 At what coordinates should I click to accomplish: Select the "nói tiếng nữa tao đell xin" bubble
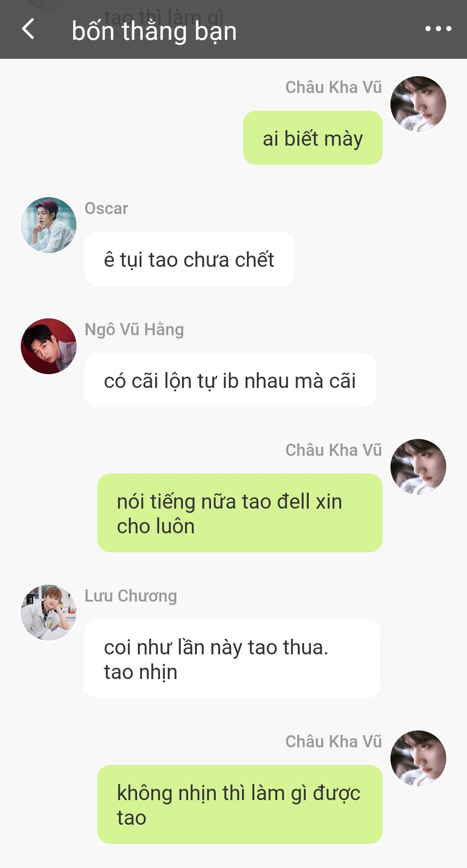pos(240,513)
